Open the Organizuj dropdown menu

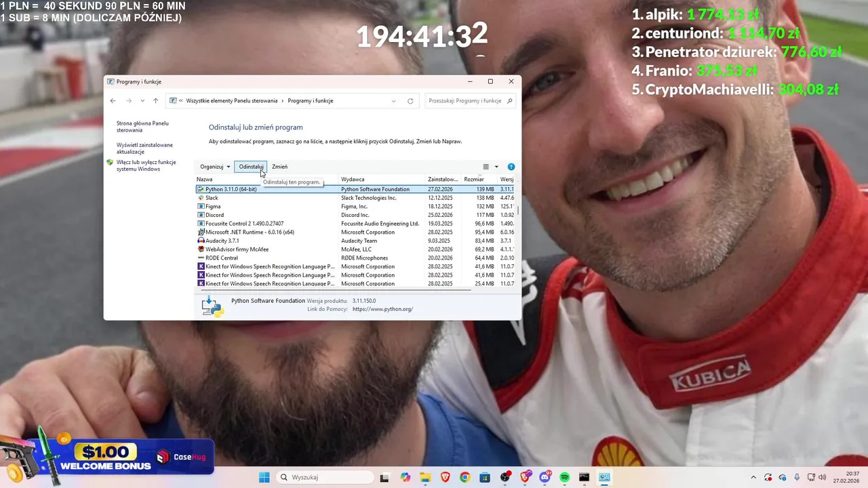[215, 167]
